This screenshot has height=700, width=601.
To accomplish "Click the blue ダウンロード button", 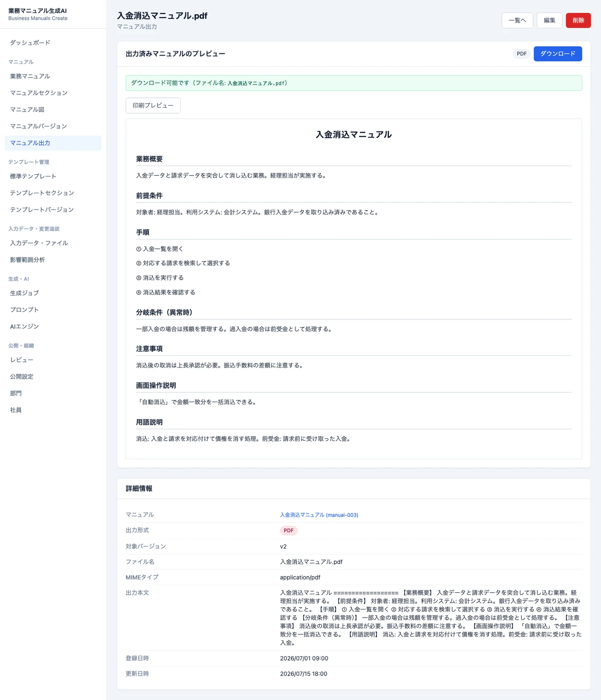I will (558, 54).
